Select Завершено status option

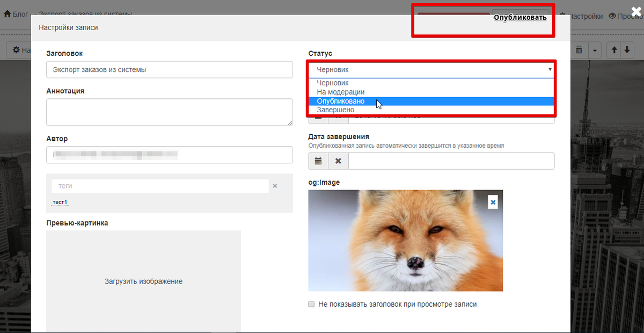pos(431,110)
